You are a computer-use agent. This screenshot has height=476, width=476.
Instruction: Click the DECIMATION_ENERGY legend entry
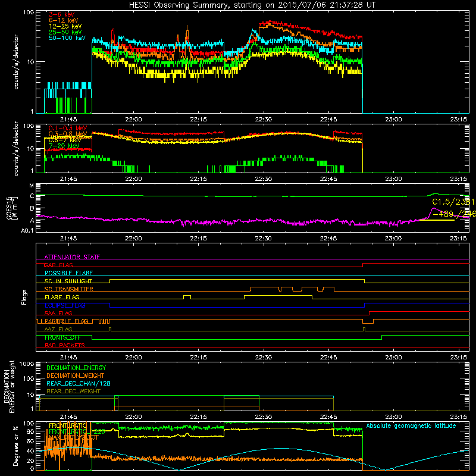point(76,368)
